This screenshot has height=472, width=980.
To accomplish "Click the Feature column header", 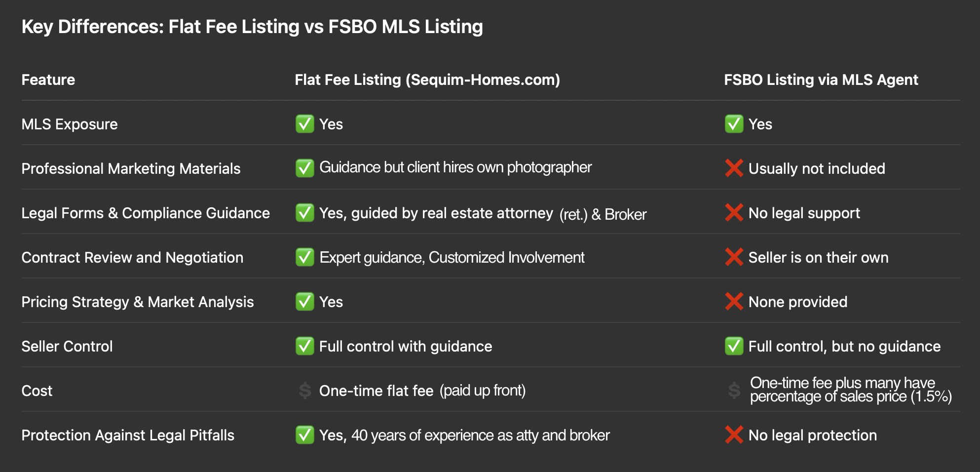I will tap(48, 79).
